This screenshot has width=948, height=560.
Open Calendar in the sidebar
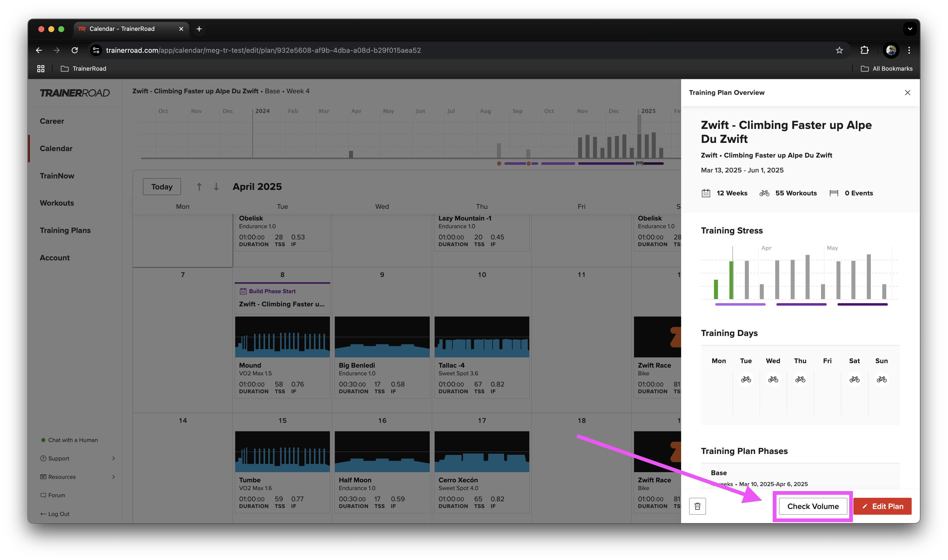56,148
